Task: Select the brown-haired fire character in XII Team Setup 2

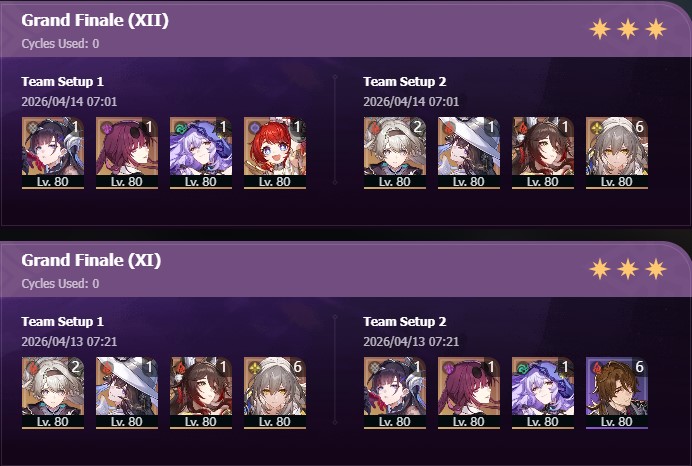Action: (x=543, y=153)
